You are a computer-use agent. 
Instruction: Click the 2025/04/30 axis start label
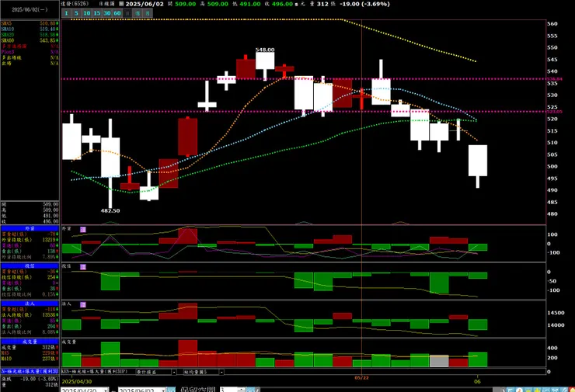pos(77,381)
